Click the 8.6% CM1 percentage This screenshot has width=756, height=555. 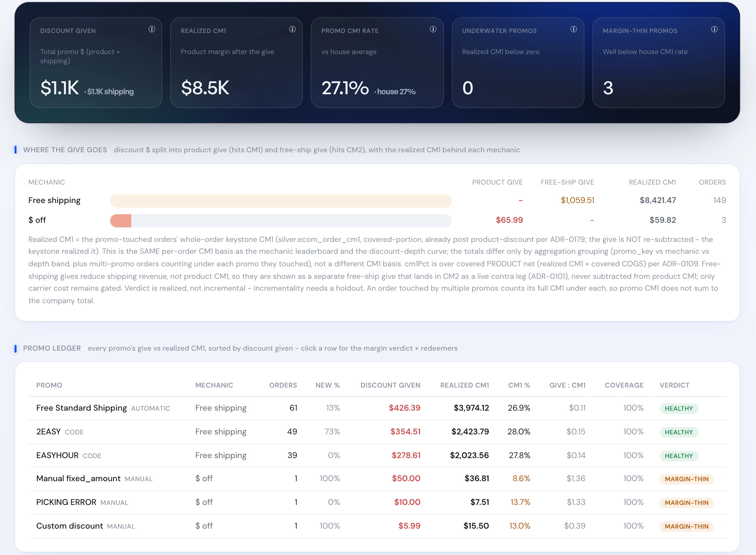[521, 479]
